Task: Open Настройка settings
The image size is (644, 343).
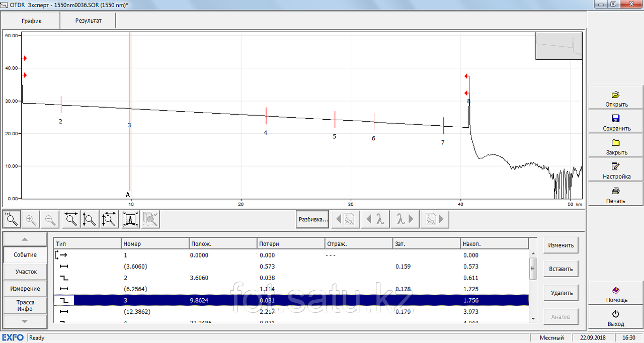Action: pyautogui.click(x=616, y=171)
